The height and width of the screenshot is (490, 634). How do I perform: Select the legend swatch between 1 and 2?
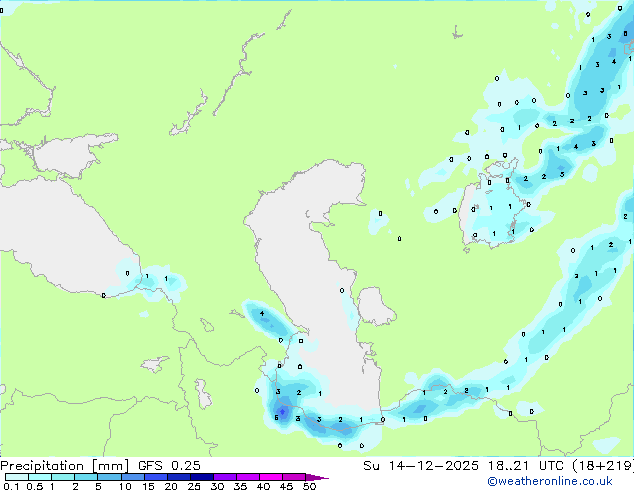coord(63,477)
